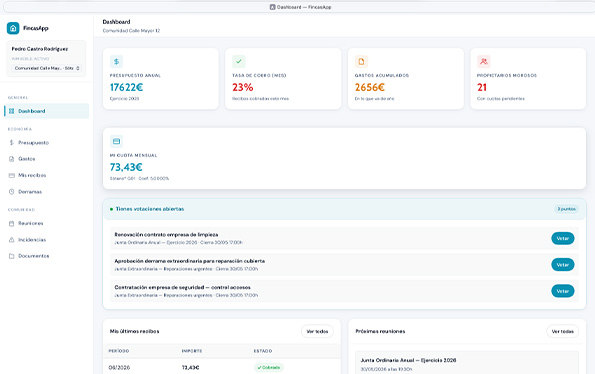This screenshot has width=595, height=374.
Task: Click the Período column header
Action: click(119, 351)
